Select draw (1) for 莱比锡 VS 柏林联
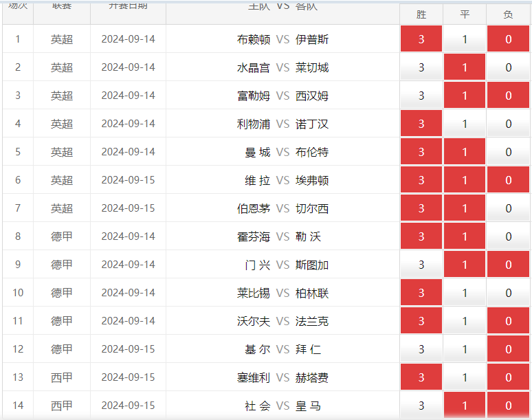 coord(465,292)
